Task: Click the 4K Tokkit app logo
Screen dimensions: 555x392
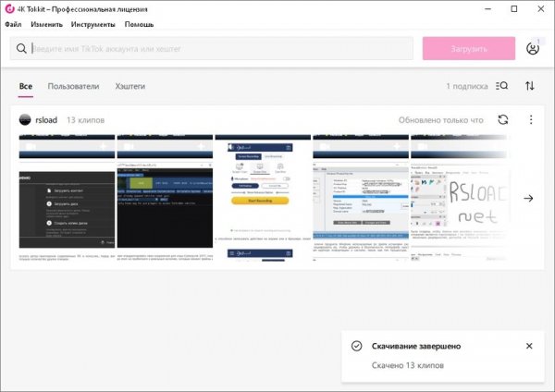Action: point(9,8)
